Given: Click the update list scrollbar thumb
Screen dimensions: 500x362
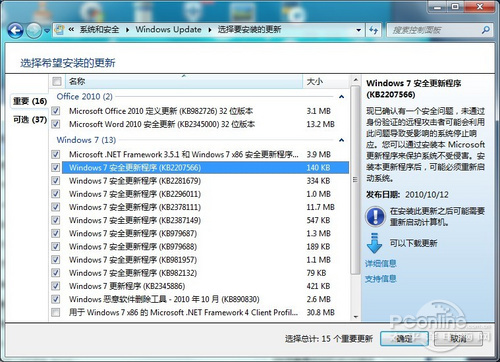Looking at the screenshot, I should click(x=355, y=180).
